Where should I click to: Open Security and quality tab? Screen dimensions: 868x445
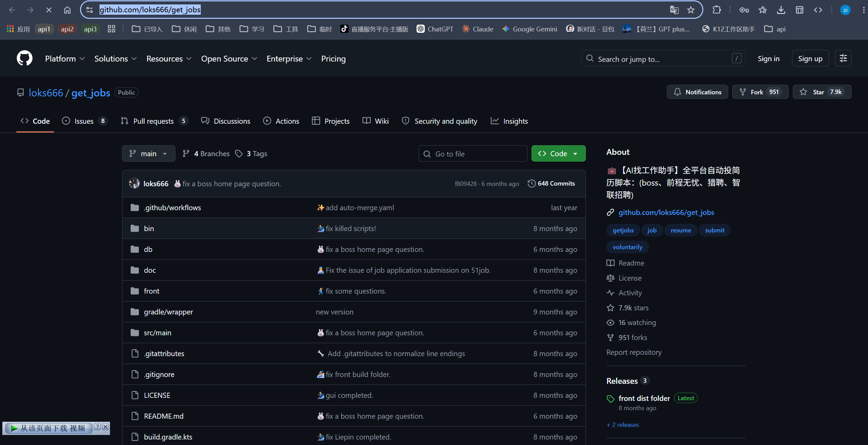439,121
